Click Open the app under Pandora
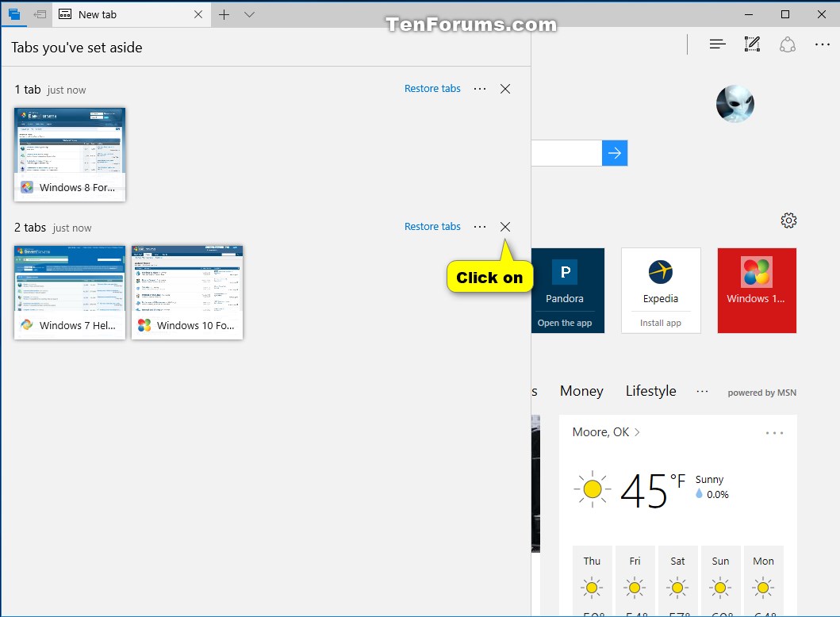This screenshot has width=840, height=617. [x=565, y=323]
